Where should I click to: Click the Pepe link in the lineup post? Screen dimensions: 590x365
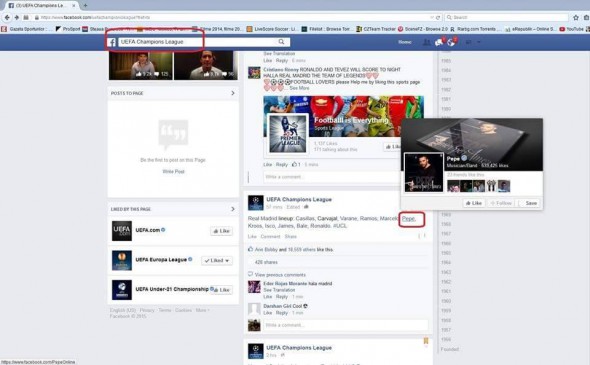(x=409, y=219)
